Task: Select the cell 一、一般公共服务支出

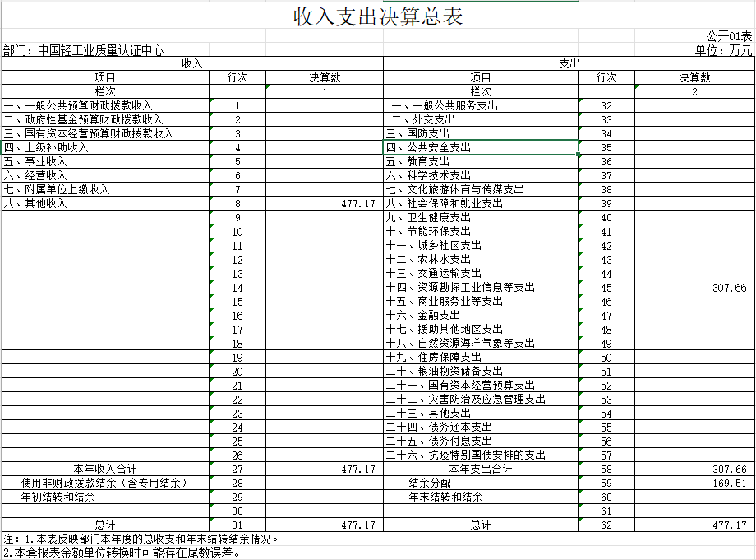Action: 481,105
